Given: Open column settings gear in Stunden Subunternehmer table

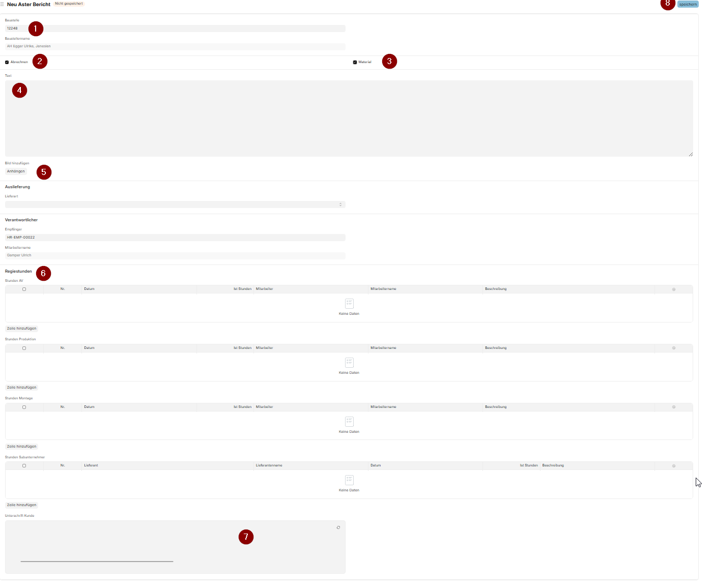Looking at the screenshot, I should coord(673,466).
